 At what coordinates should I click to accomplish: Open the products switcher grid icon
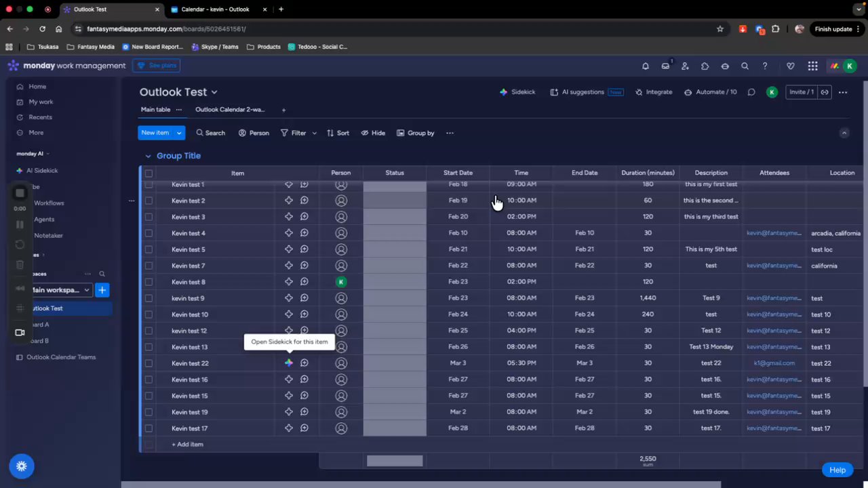tap(812, 66)
